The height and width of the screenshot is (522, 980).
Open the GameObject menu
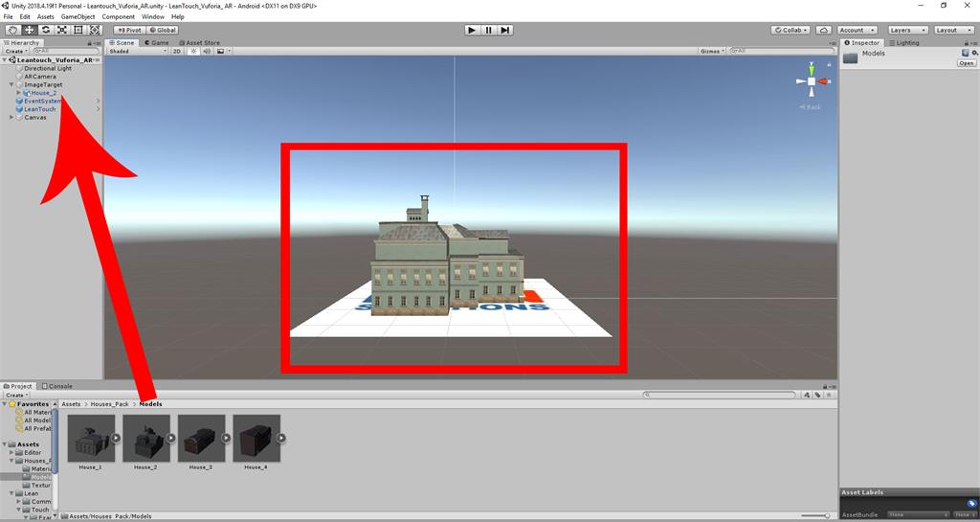pyautogui.click(x=78, y=17)
